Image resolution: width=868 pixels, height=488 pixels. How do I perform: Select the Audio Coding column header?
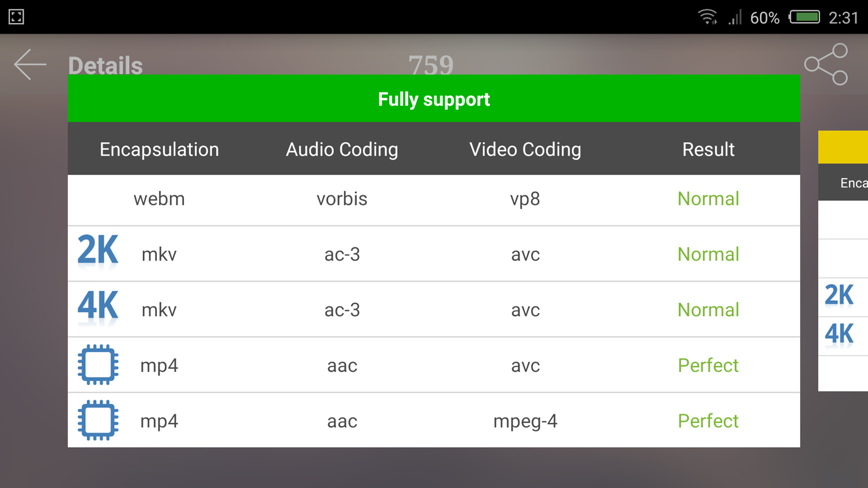coord(342,149)
